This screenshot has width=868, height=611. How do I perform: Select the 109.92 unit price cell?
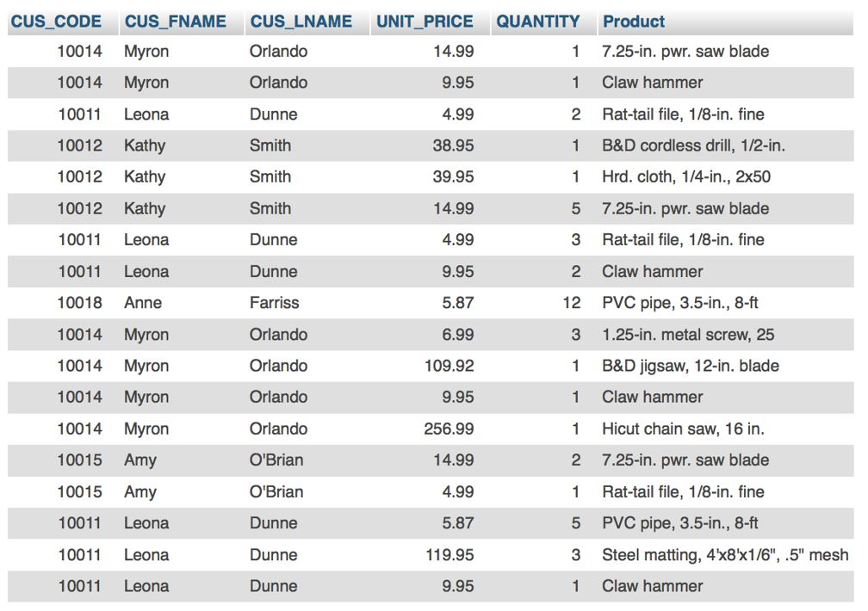[449, 366]
